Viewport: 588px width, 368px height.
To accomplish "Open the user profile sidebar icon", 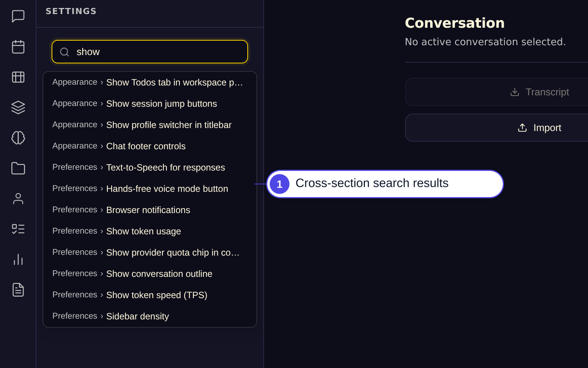I will point(18,199).
